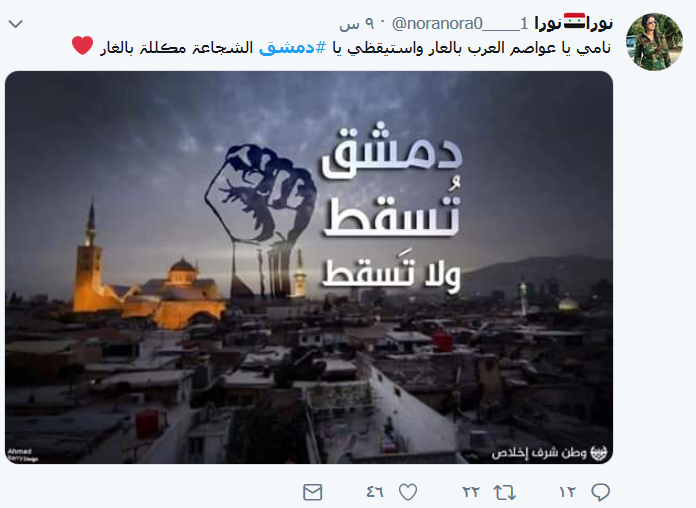Open the tweet's timestamp ٩ س
This screenshot has height=508, width=696.
pyautogui.click(x=358, y=24)
